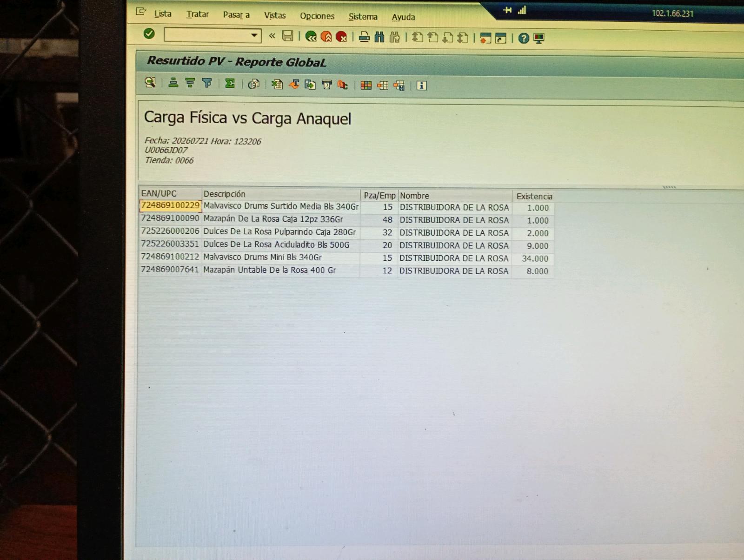The width and height of the screenshot is (744, 560).
Task: Click the Change Layout grid icon
Action: tap(366, 85)
